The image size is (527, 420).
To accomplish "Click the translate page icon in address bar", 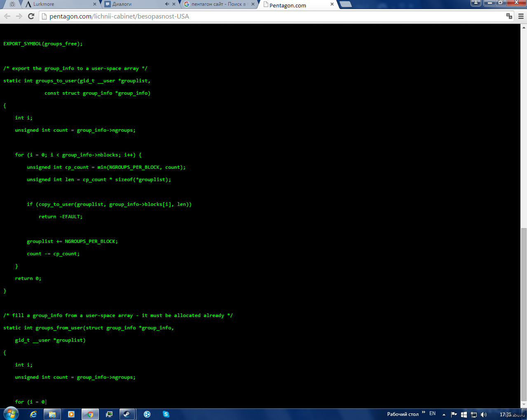I will pos(509,16).
